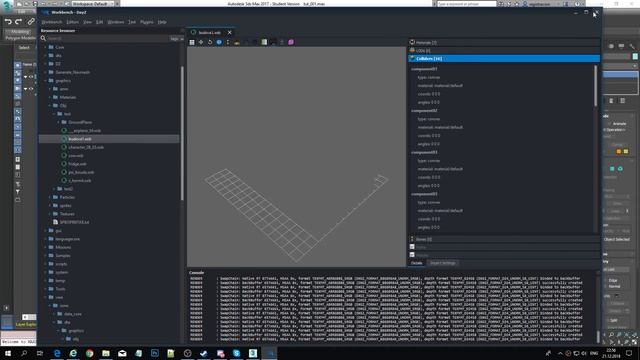
Task: Select the Generate_Navmesh folder
Action: point(73,72)
